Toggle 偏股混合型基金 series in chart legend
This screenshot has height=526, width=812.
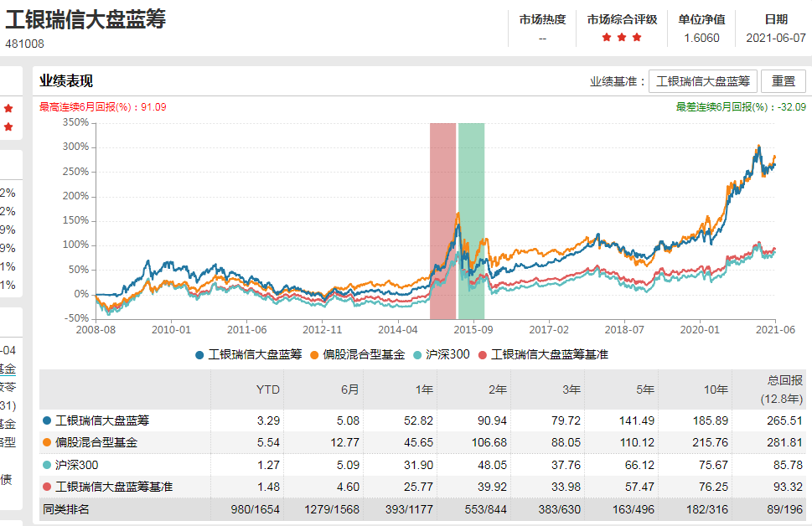pos(357,354)
